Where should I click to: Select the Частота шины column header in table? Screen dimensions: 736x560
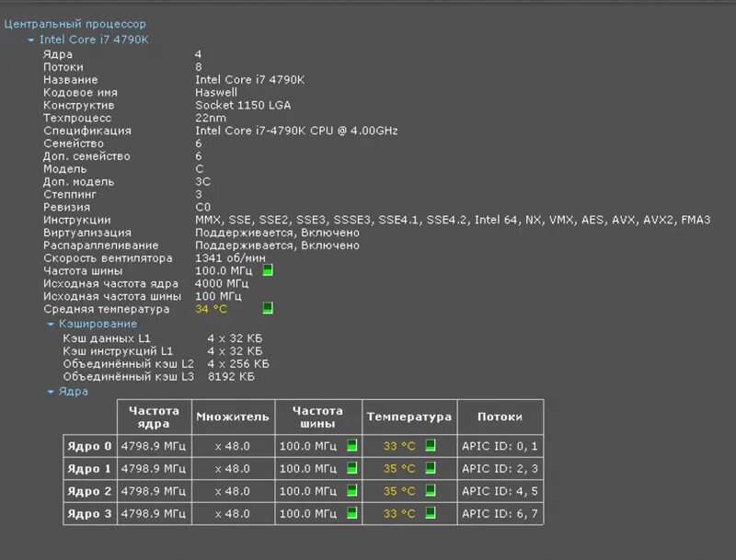pyautogui.click(x=317, y=417)
